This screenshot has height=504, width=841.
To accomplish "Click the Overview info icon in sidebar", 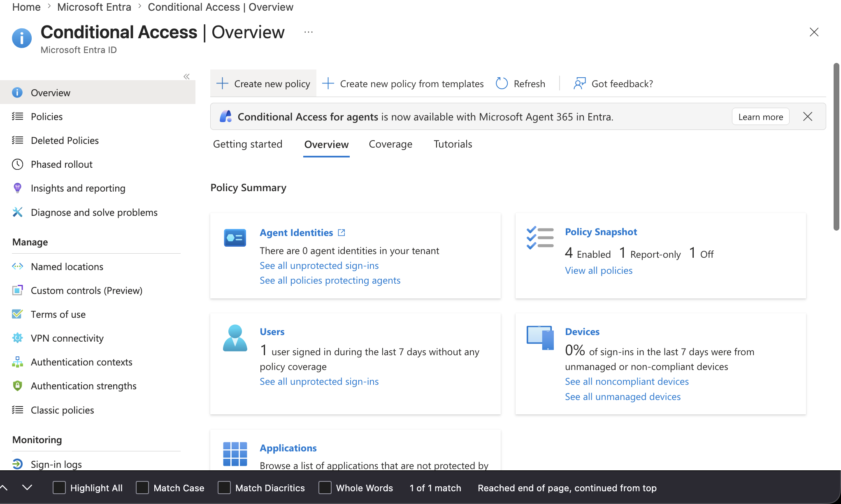I will click(x=17, y=92).
